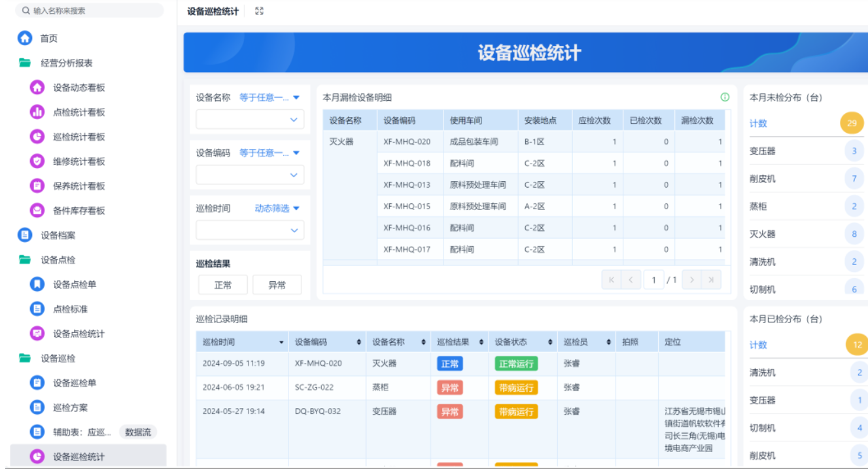Click the fullscreen expand icon beside the tab
This screenshot has width=868, height=469.
[259, 10]
